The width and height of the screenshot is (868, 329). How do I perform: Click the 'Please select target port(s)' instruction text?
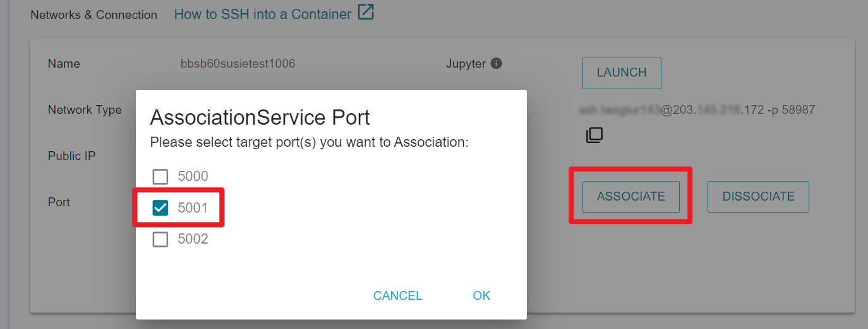pyautogui.click(x=309, y=142)
